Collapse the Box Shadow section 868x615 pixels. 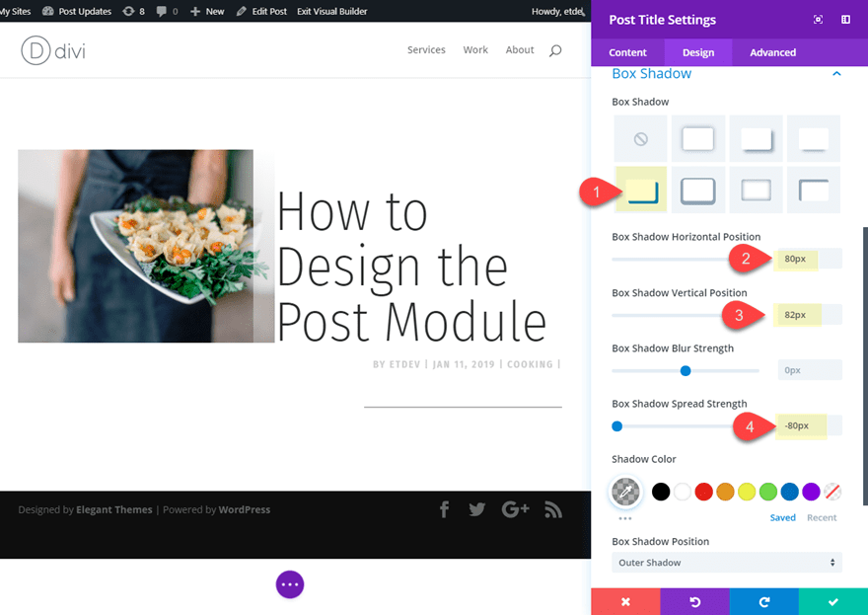(836, 73)
